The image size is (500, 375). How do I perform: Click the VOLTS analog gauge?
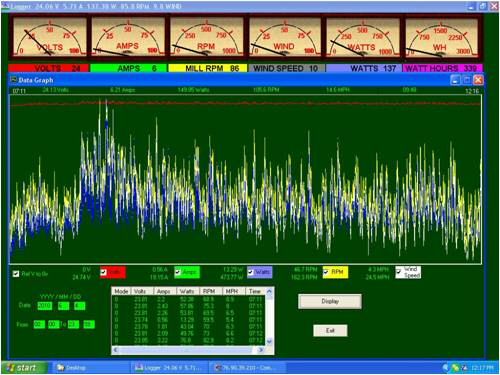point(50,37)
